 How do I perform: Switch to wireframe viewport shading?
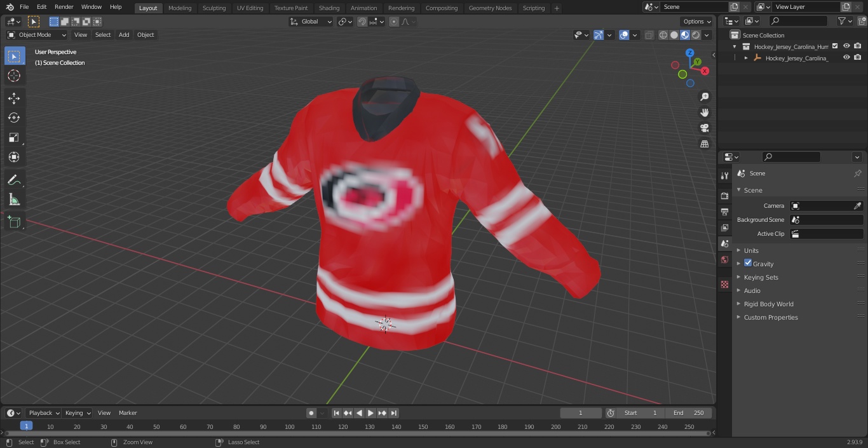(663, 35)
